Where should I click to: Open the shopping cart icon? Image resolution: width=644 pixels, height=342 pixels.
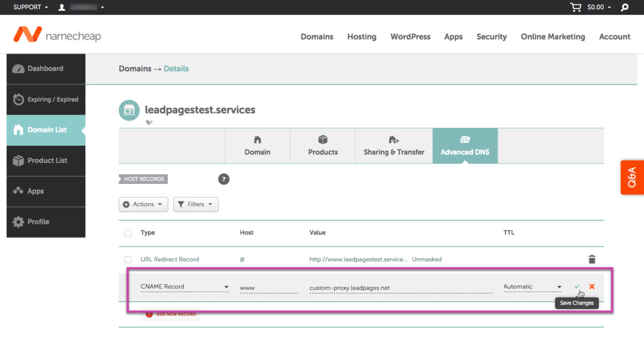click(x=575, y=7)
